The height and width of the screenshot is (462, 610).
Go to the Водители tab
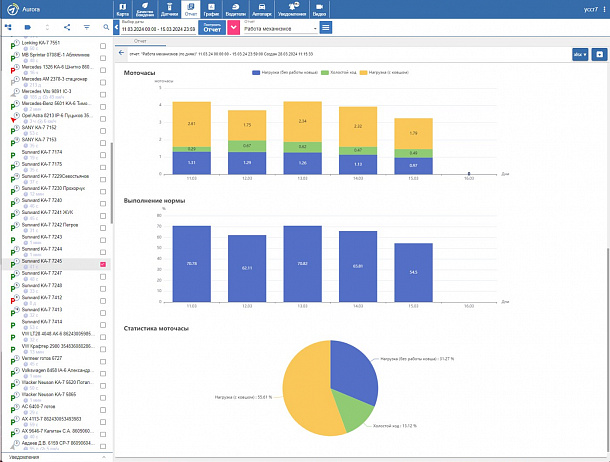click(235, 9)
